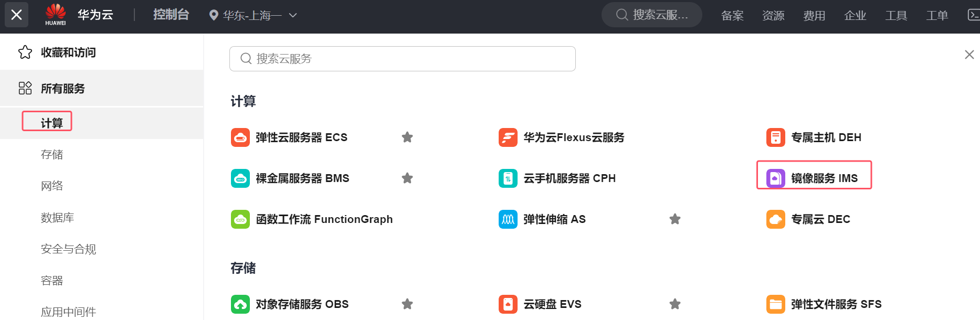
Task: Select 存储 in the sidebar
Action: pos(52,154)
